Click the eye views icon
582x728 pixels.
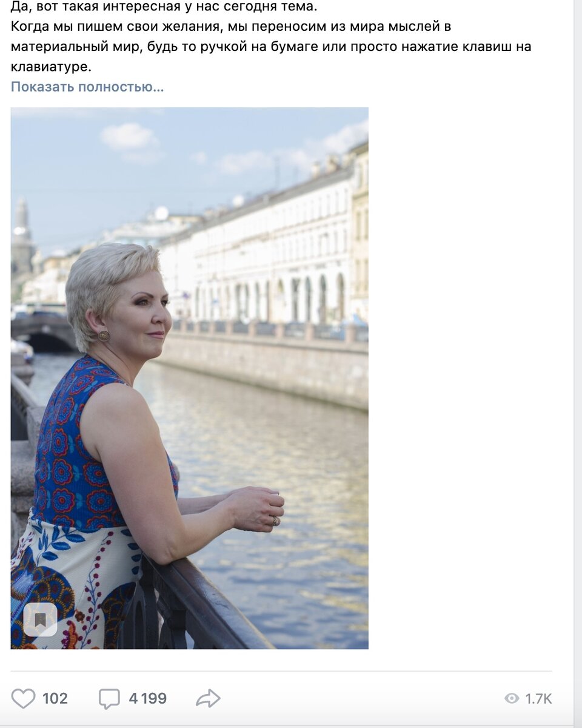pos(512,699)
